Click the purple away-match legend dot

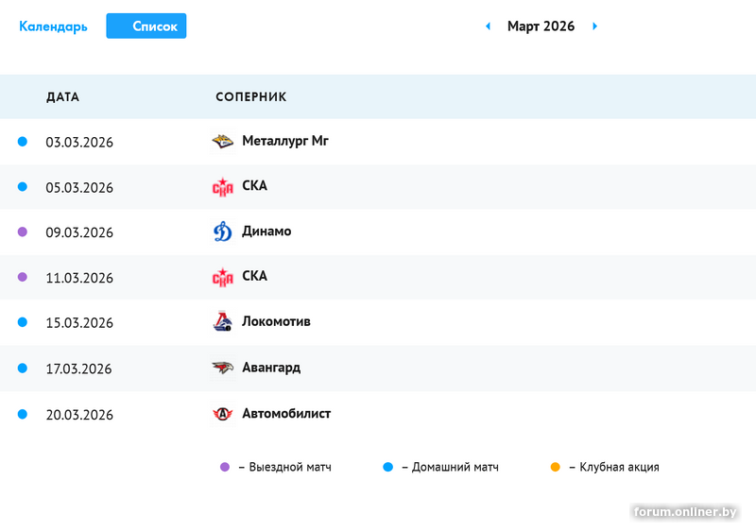[x=225, y=467]
